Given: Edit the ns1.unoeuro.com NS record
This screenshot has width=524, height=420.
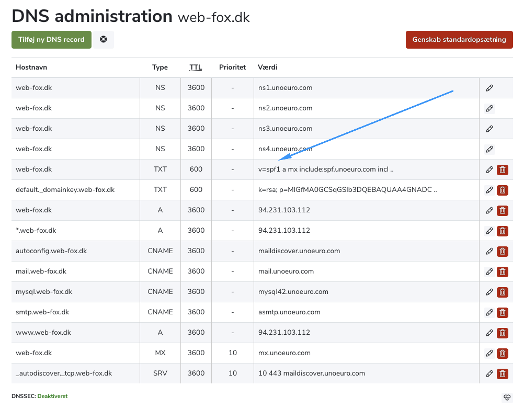Looking at the screenshot, I should pyautogui.click(x=489, y=88).
